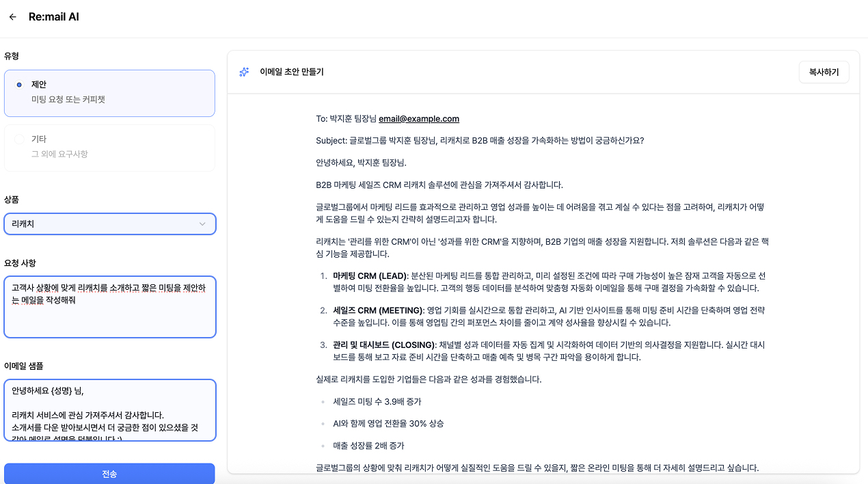
Task: Click the dropdown chevron in 상품 field
Action: click(x=202, y=224)
